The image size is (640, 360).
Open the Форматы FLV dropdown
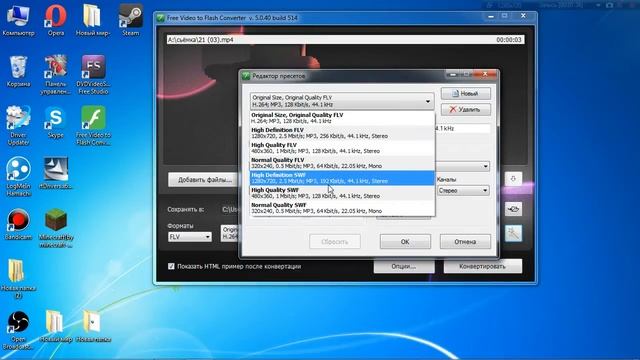click(189, 237)
